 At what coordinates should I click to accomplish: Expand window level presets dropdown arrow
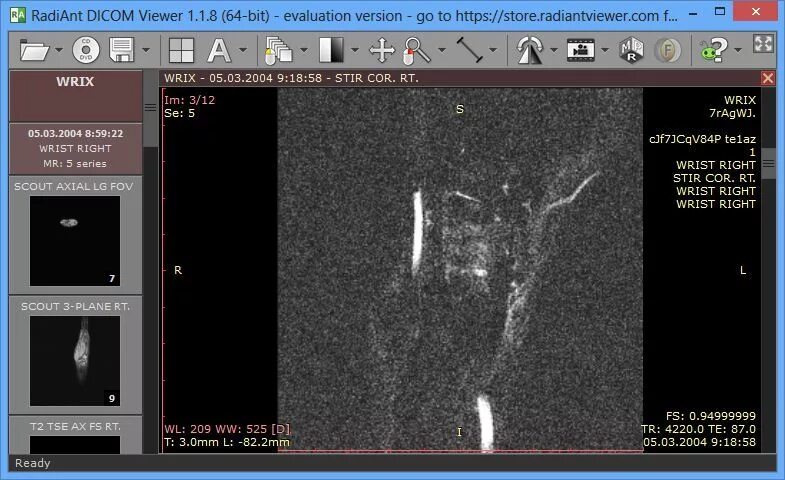(355, 50)
